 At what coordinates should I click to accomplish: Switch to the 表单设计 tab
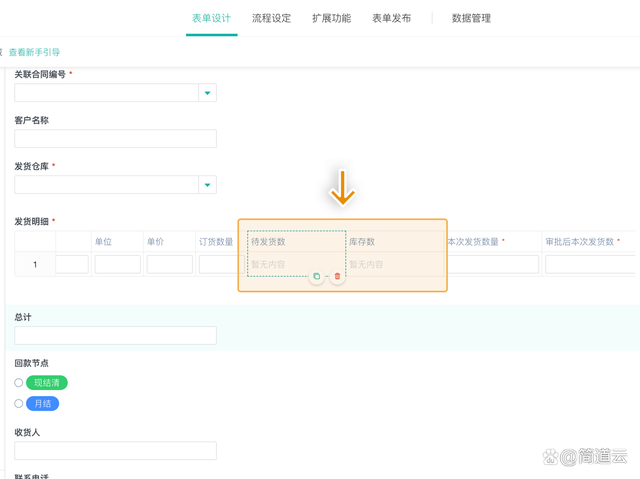[x=211, y=18]
